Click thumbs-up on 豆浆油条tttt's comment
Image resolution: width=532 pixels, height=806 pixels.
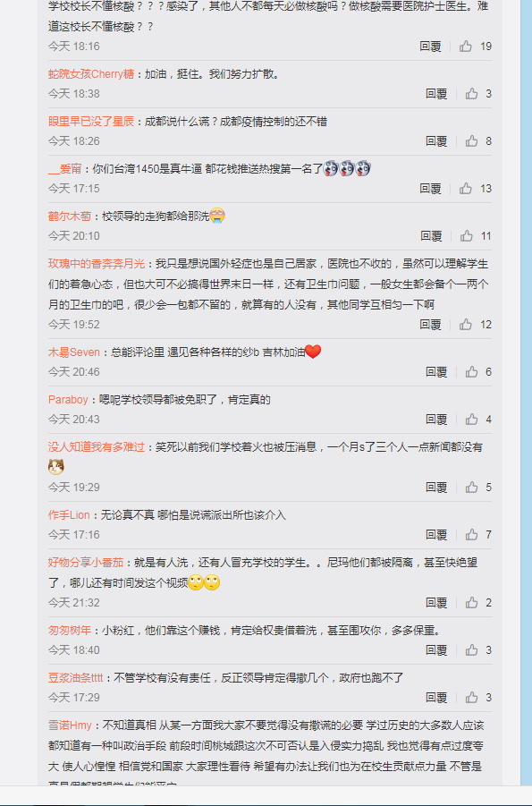pyautogui.click(x=471, y=697)
